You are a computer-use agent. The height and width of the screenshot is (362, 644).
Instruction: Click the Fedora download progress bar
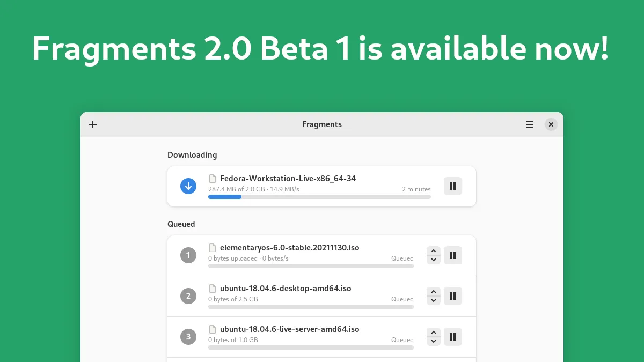[319, 197]
